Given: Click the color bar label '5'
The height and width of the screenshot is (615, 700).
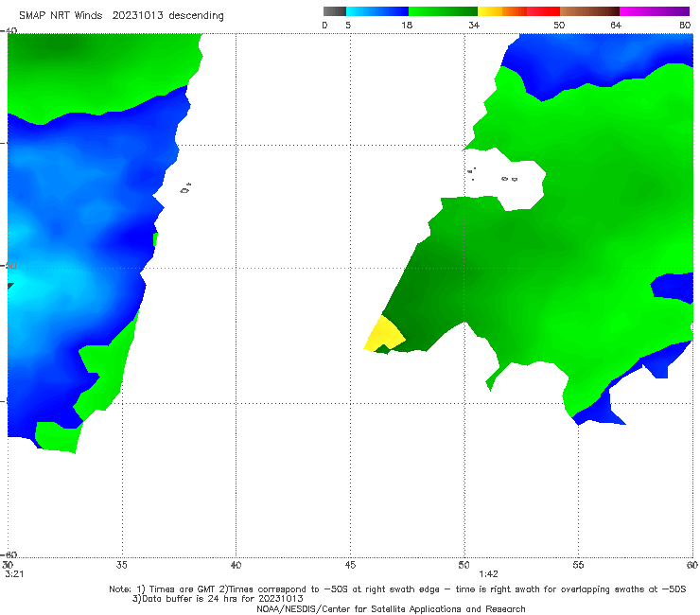Looking at the screenshot, I should [348, 25].
